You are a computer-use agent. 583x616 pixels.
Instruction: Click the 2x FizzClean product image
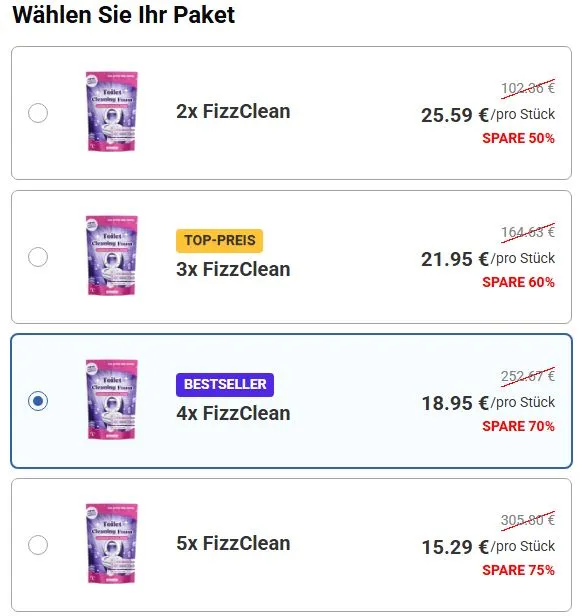click(112, 111)
